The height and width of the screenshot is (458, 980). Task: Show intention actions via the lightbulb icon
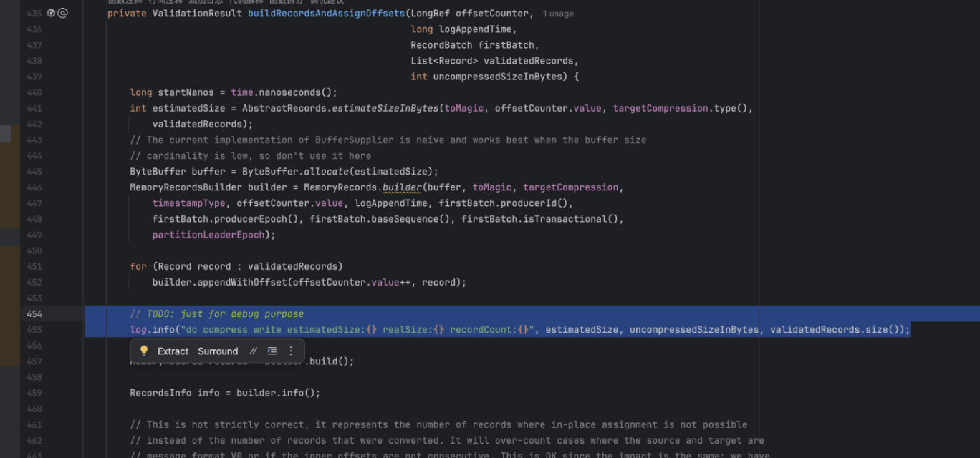point(144,351)
